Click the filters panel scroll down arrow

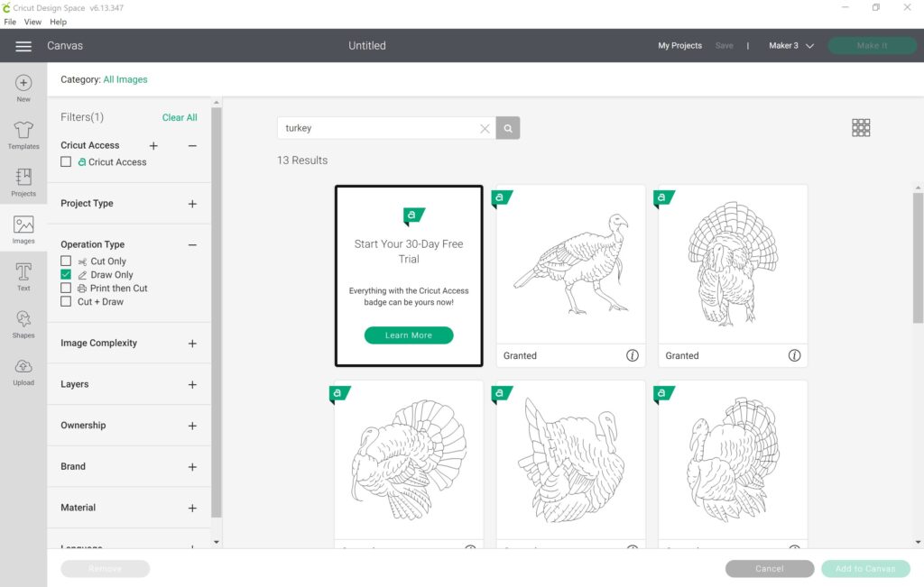click(217, 542)
